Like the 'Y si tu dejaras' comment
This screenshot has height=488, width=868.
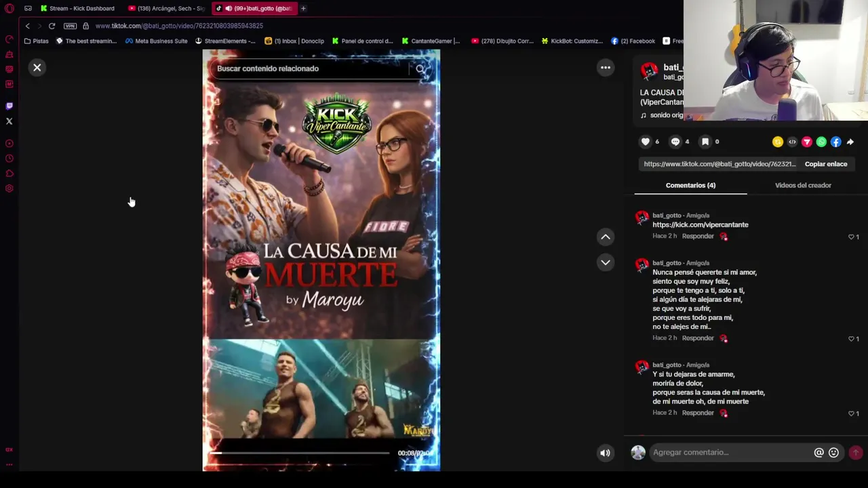852,413
